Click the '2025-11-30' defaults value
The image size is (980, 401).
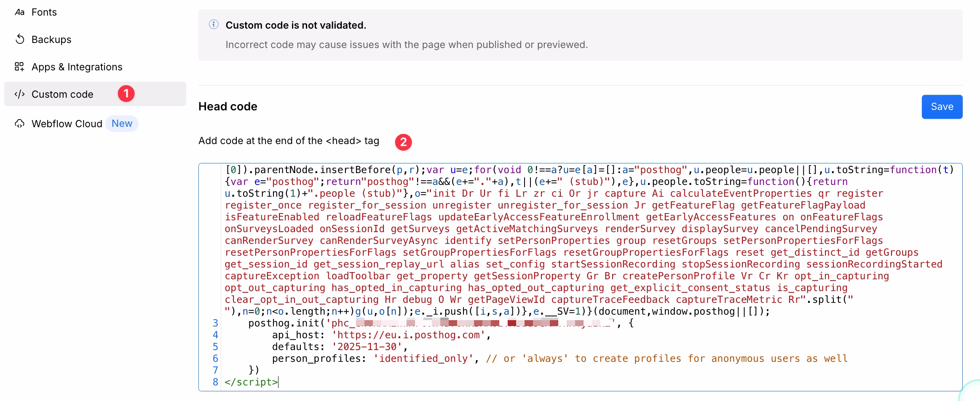[367, 347]
